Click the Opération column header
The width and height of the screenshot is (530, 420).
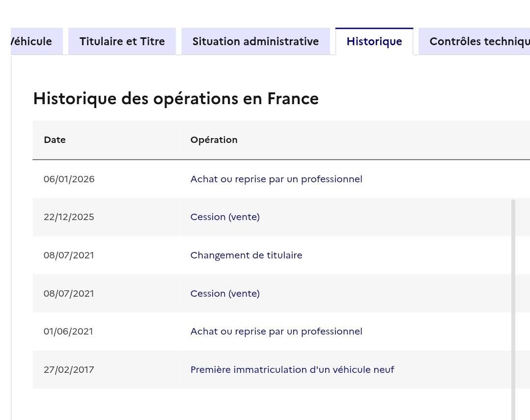[x=214, y=140]
